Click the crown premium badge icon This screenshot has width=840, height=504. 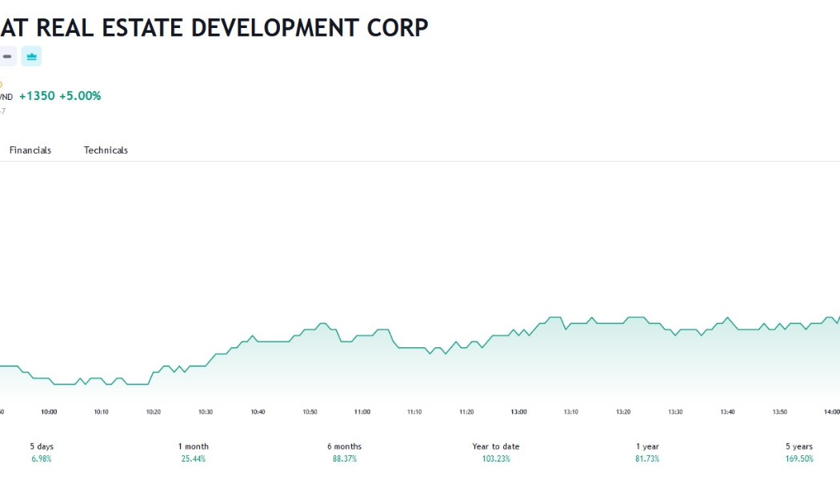coord(32,56)
